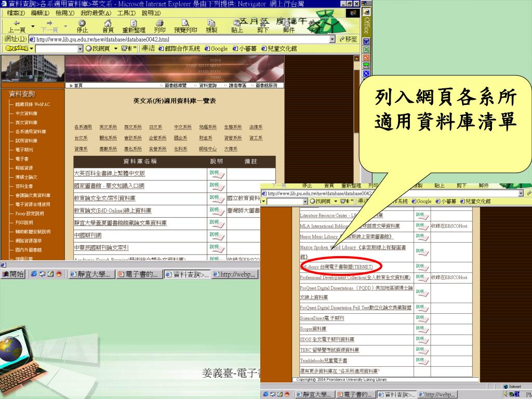Open Tumblebooks兒童電子書 link in lower window
This screenshot has height=399, width=532.
pyautogui.click(x=323, y=361)
